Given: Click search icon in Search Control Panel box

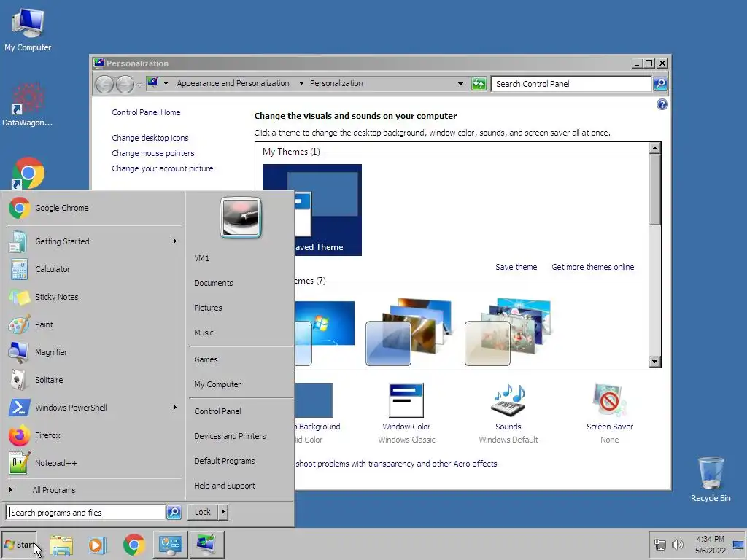Looking at the screenshot, I should pyautogui.click(x=659, y=84).
